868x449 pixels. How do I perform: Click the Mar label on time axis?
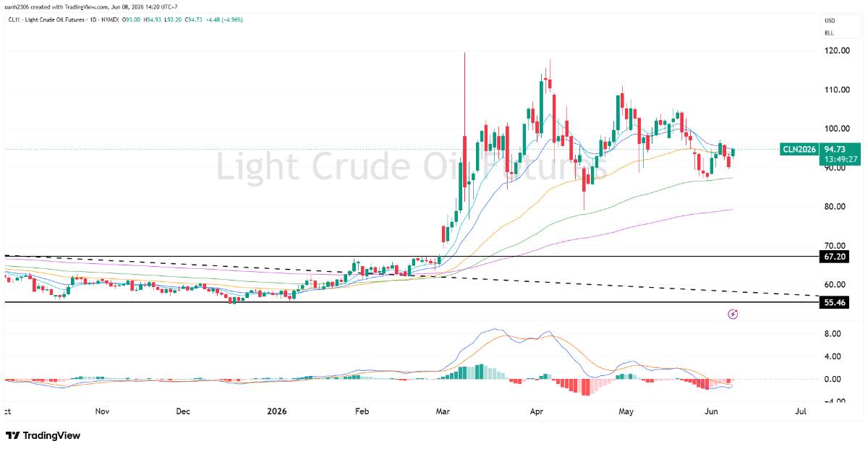point(442,411)
